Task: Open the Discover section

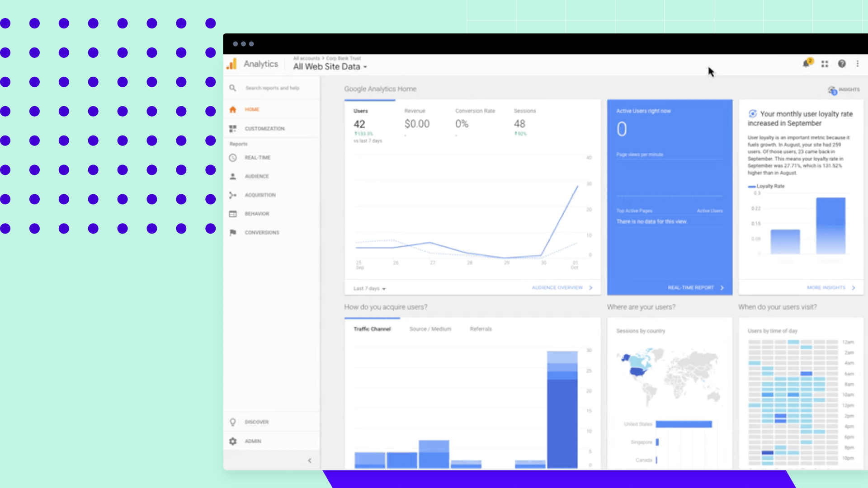Action: 257,422
